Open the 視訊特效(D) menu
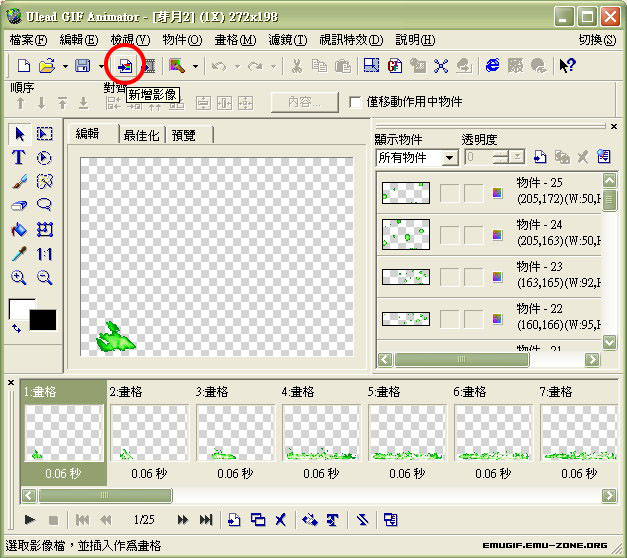 pyautogui.click(x=351, y=40)
